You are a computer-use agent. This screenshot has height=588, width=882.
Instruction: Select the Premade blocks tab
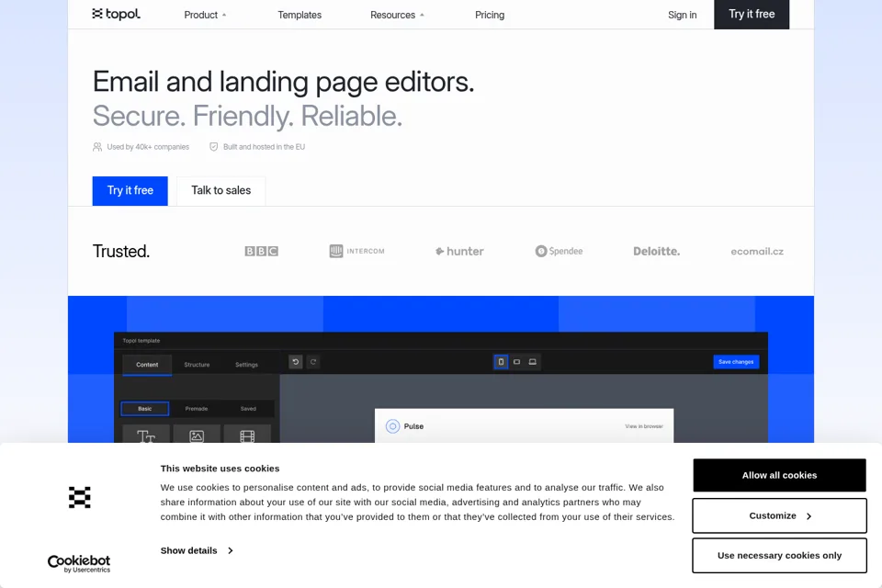coord(197,409)
